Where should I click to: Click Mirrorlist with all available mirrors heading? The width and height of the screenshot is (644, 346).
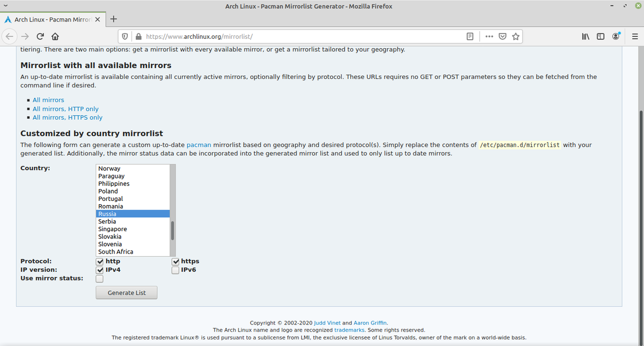pos(96,66)
